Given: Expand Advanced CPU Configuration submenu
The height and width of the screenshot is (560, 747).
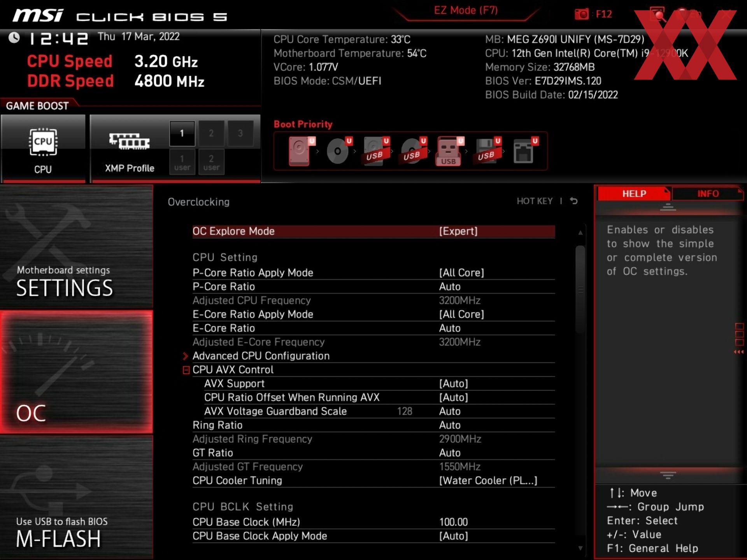Looking at the screenshot, I should coord(373,356).
